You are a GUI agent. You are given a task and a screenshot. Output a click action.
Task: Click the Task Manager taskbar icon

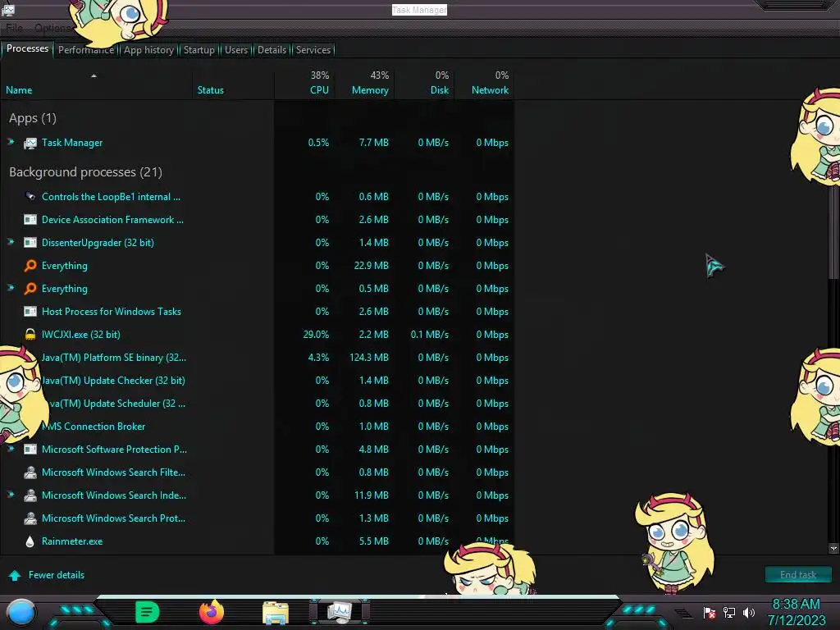point(340,612)
